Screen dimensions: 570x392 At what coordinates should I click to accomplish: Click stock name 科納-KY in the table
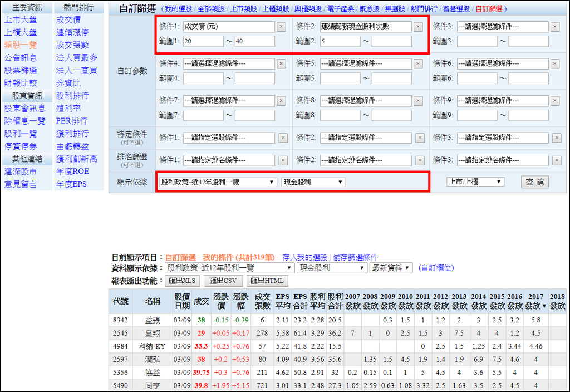[153, 346]
